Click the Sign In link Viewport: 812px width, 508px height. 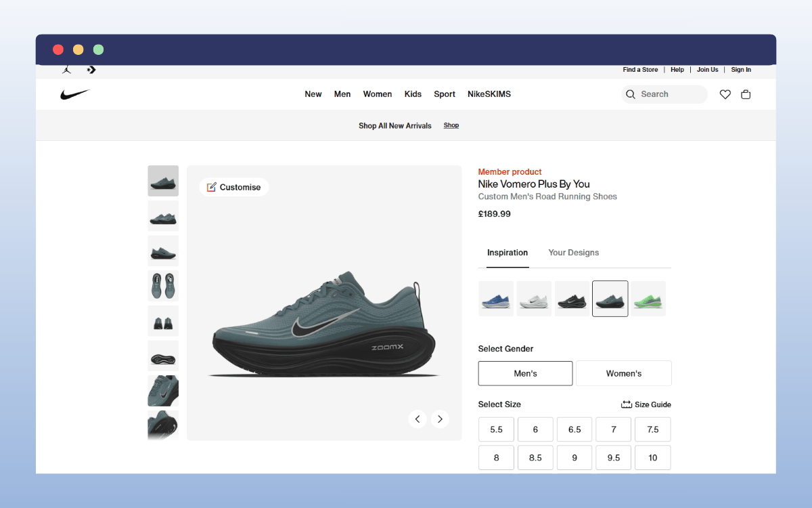tap(740, 69)
